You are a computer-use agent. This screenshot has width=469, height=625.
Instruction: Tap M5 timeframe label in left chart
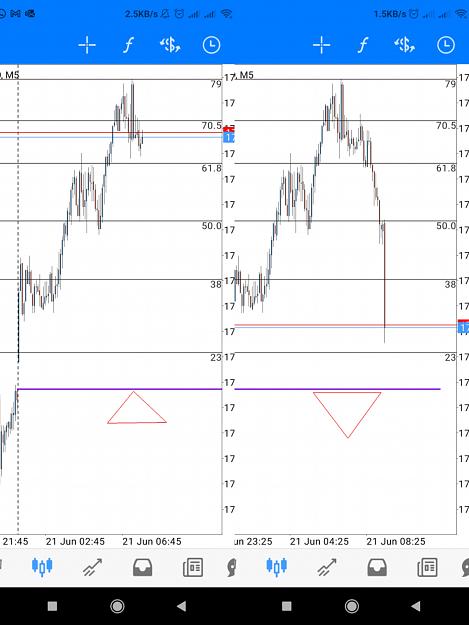(x=12, y=75)
